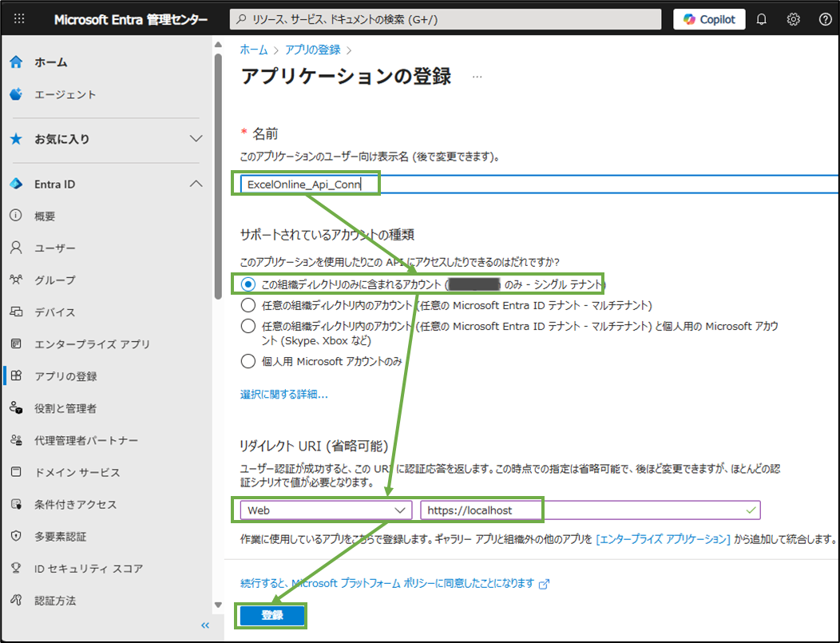Viewport: 840px width, 643px height.
Task: Click the 登録 button
Action: pos(272,616)
